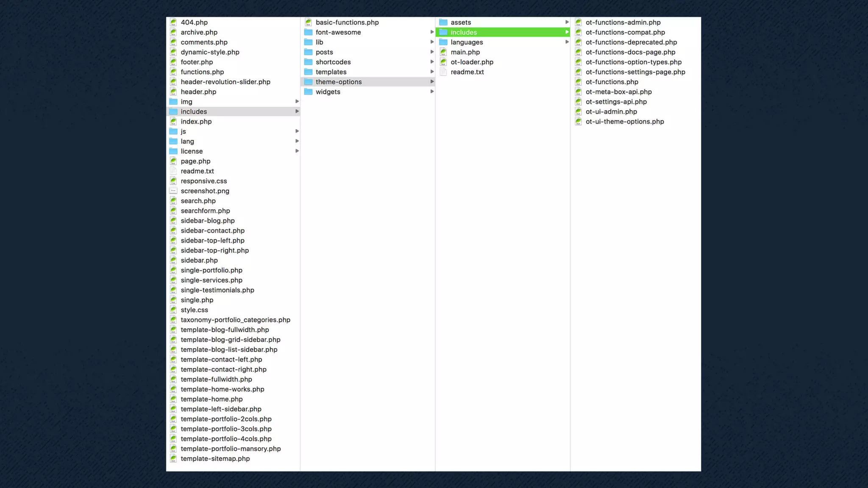Click the screenshot.png file icon
This screenshot has width=868, height=488.
click(173, 191)
